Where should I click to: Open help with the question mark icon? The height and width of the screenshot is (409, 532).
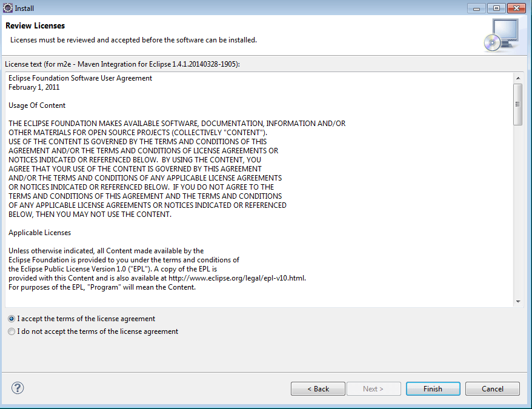pyautogui.click(x=18, y=388)
